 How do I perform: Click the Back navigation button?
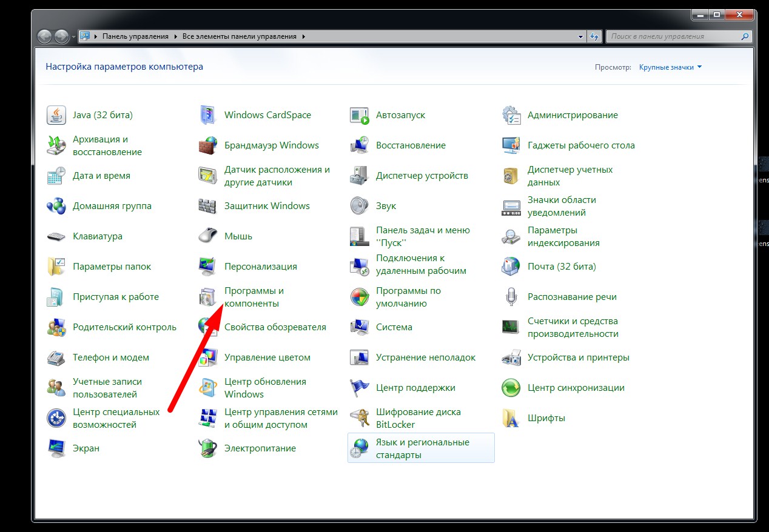coord(44,36)
